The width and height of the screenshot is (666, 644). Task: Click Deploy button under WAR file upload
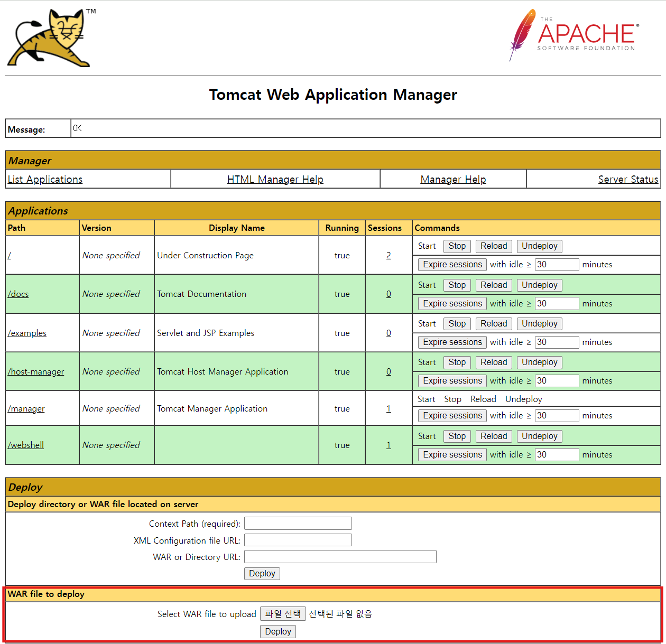point(278,632)
